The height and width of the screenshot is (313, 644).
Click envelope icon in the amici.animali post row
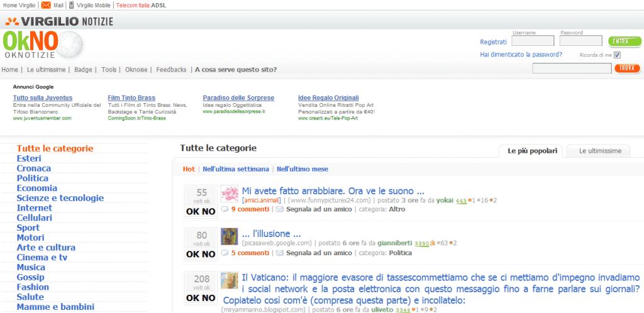point(279,209)
